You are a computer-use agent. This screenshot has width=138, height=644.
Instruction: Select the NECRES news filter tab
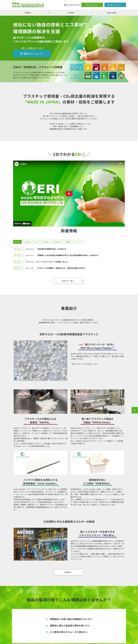click(57, 242)
